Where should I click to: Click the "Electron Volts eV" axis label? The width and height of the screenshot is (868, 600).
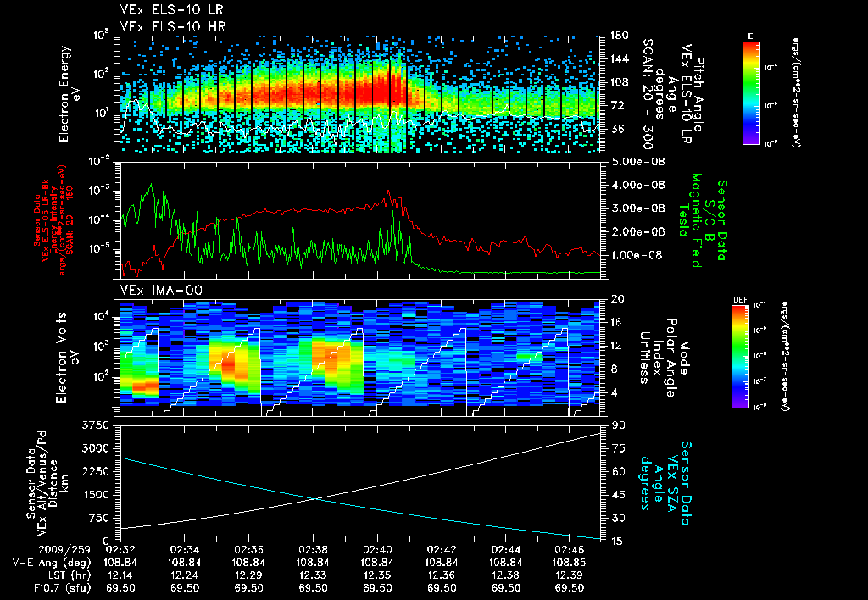[x=68, y=357]
